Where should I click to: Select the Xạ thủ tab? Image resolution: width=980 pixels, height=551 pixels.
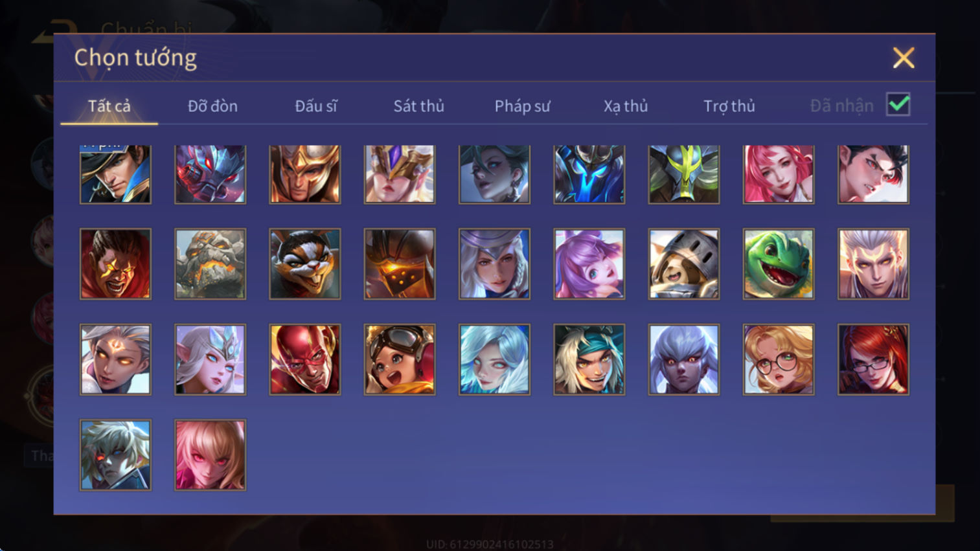pyautogui.click(x=626, y=106)
